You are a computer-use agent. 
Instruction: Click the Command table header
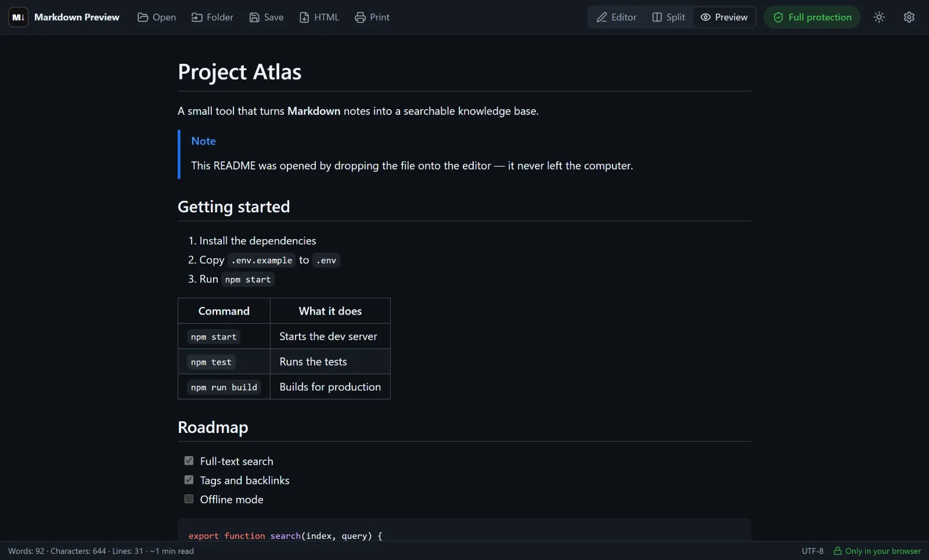tap(224, 311)
